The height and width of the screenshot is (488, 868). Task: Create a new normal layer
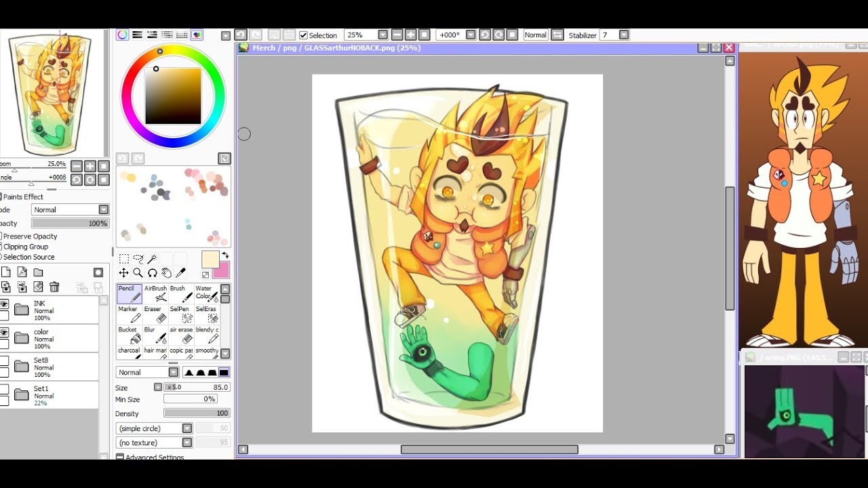(6, 272)
